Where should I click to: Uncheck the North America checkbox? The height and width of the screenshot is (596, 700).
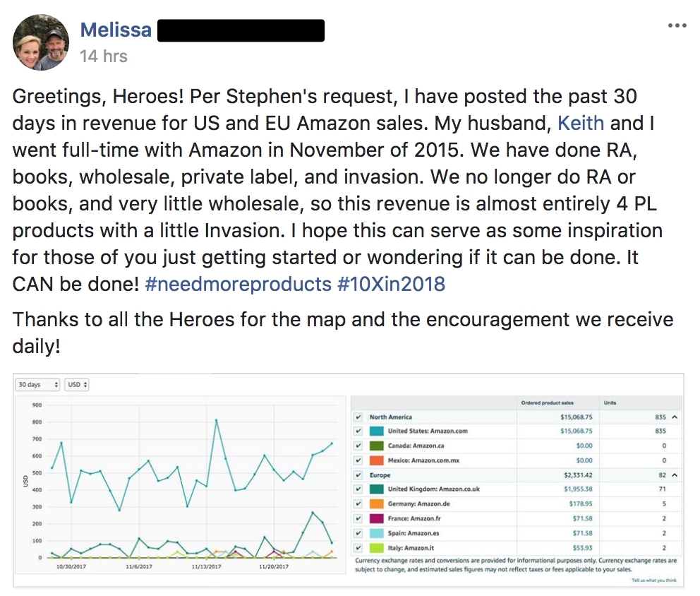click(x=359, y=417)
